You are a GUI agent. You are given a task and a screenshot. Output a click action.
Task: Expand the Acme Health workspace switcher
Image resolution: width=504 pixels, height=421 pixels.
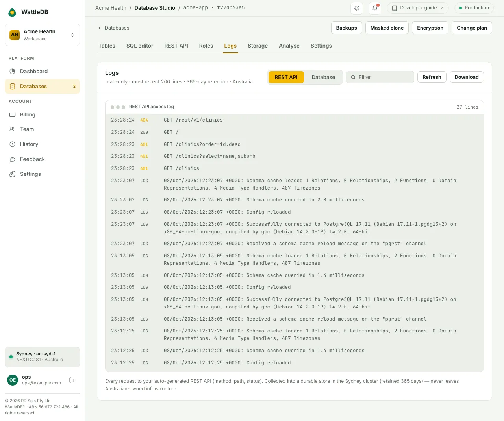pyautogui.click(x=42, y=35)
